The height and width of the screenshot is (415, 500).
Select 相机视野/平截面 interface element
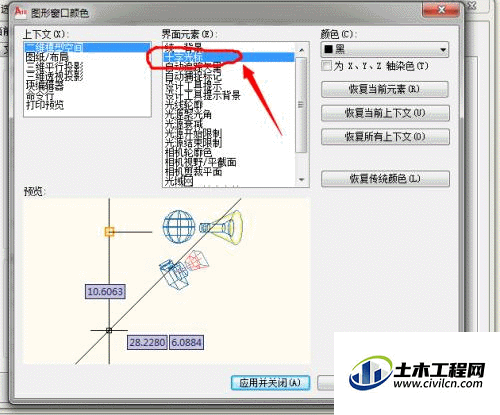tap(229, 162)
